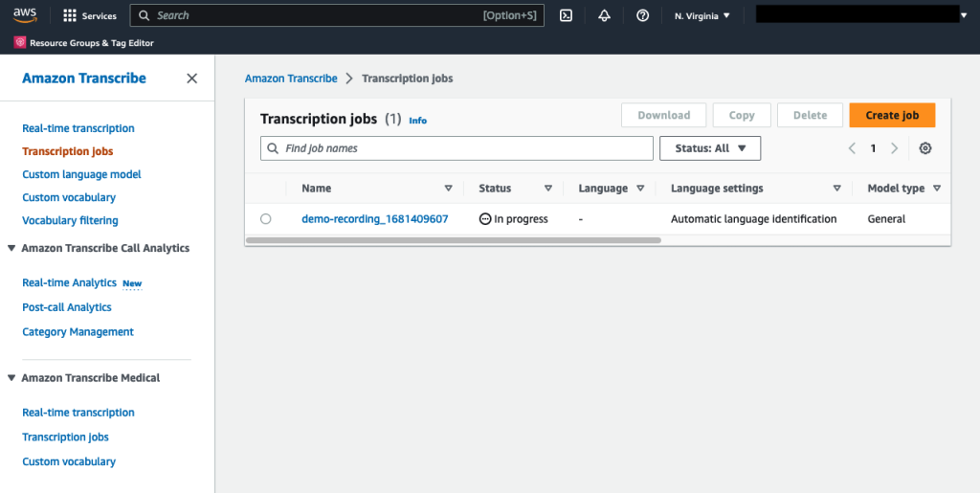Open table preferences gear icon

tap(925, 148)
